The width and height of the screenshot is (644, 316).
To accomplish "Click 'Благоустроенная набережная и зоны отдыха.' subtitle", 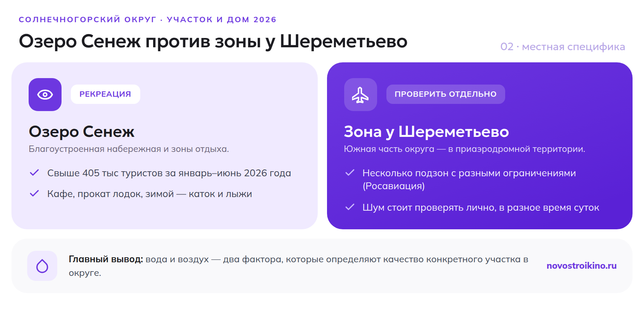I will click(x=129, y=149).
